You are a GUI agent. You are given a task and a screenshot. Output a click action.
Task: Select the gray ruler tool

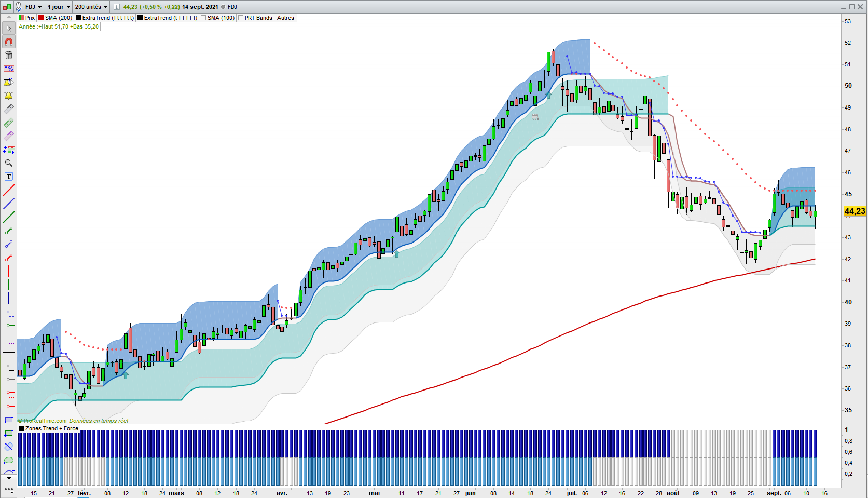click(x=9, y=109)
